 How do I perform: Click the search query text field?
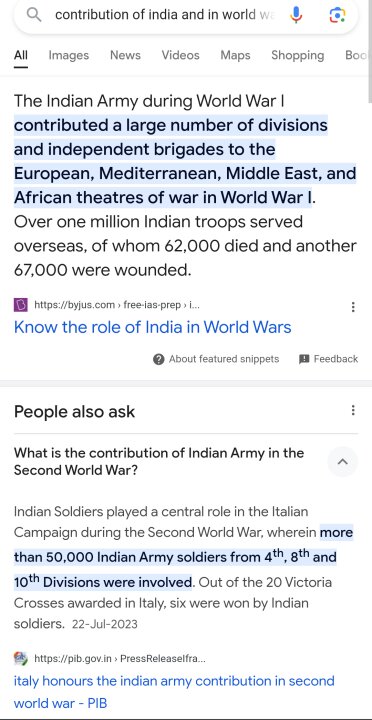tap(164, 15)
